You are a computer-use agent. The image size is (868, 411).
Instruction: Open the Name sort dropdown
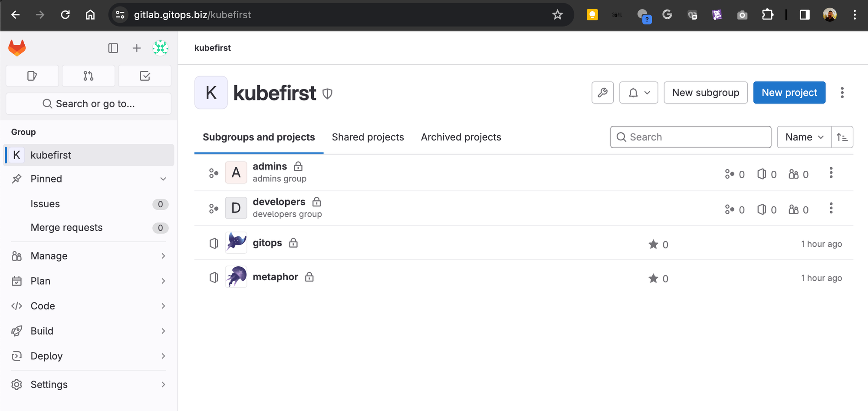[804, 137]
